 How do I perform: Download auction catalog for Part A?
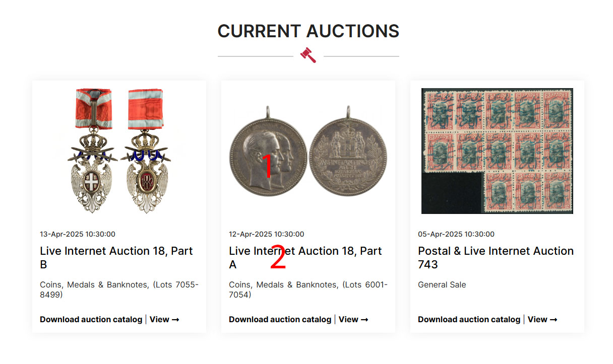click(280, 319)
